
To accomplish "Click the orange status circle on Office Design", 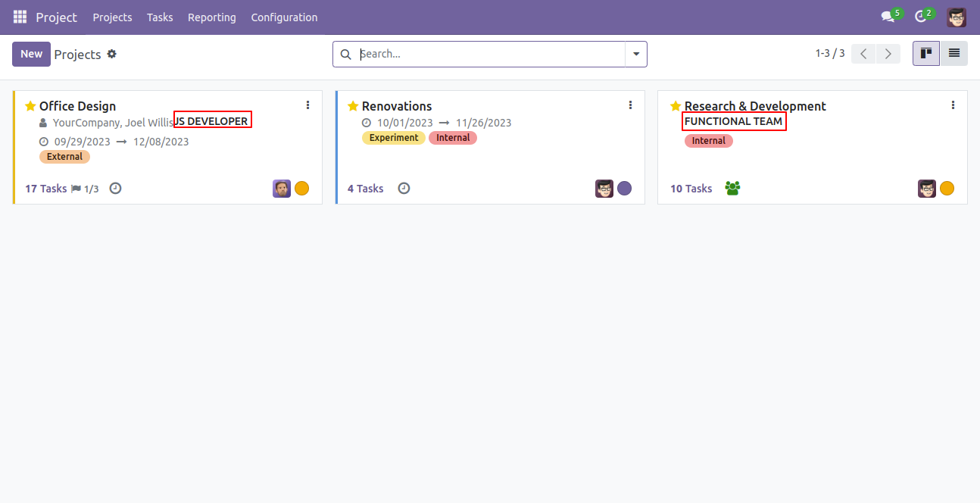I will tap(301, 189).
